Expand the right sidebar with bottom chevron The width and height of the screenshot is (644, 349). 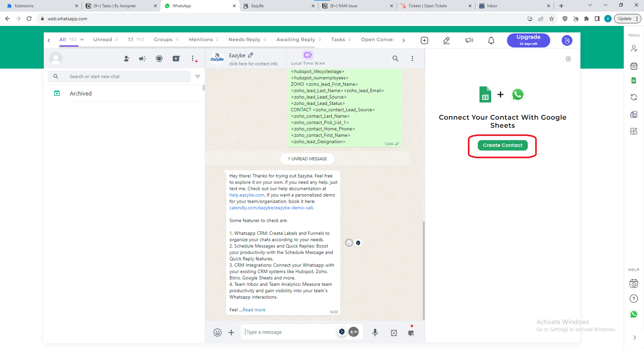point(634,337)
